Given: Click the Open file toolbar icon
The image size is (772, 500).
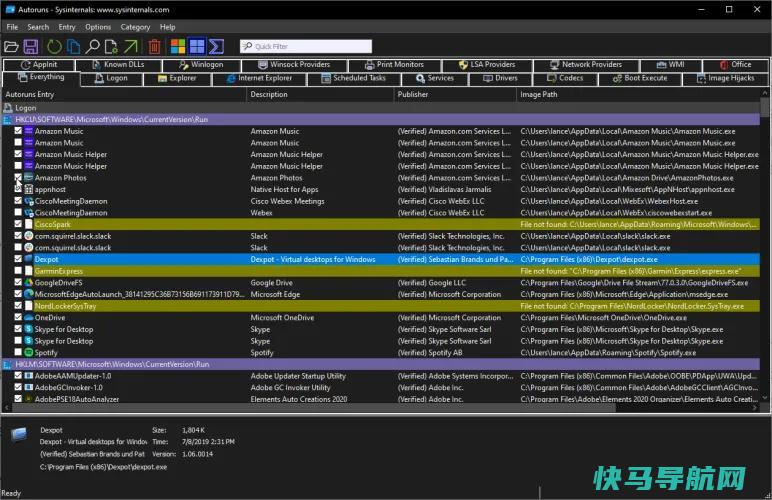Looking at the screenshot, I should (11, 47).
